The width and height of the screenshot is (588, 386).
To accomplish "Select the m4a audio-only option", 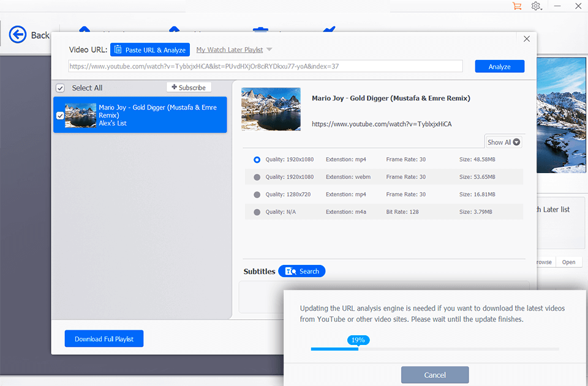I will pyautogui.click(x=257, y=212).
